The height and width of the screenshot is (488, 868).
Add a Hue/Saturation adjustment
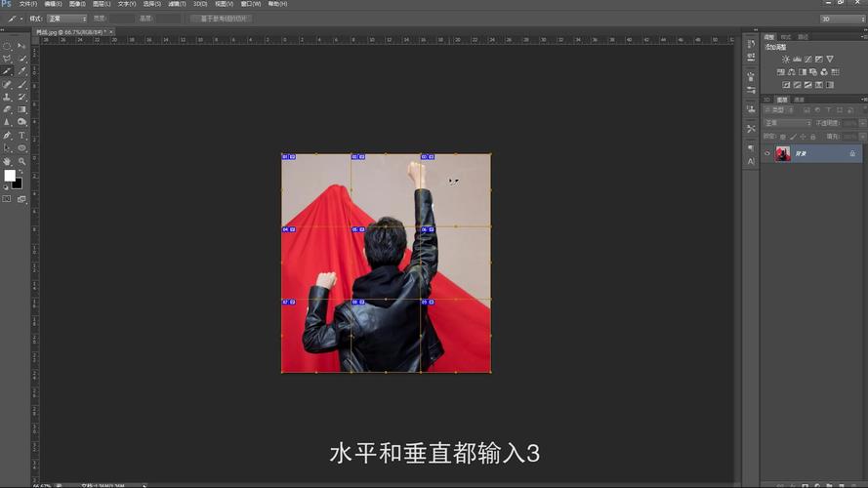[x=780, y=72]
